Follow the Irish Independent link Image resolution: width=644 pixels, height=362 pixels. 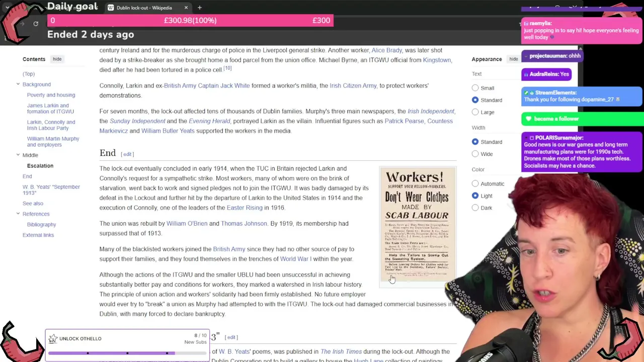[431, 111]
